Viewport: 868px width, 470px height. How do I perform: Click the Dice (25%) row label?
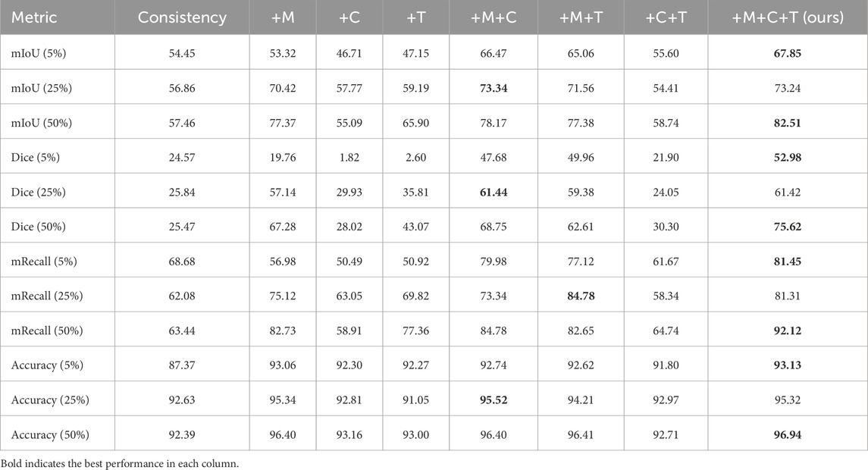[38, 192]
